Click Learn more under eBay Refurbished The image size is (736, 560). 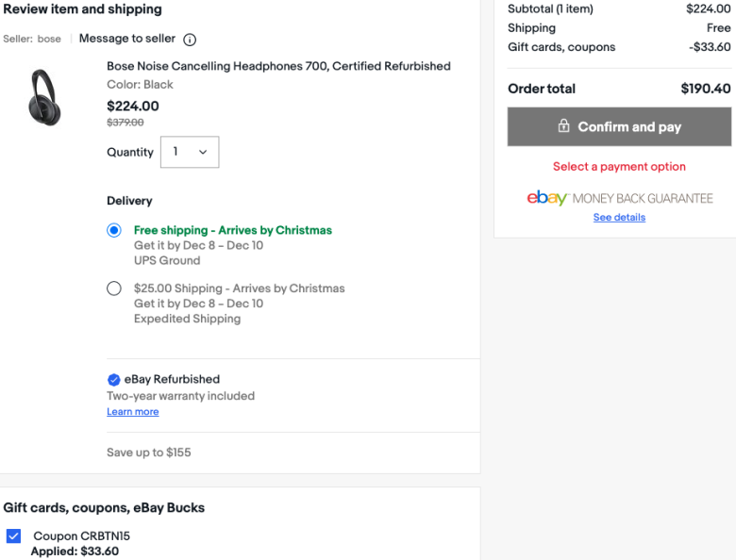point(133,412)
